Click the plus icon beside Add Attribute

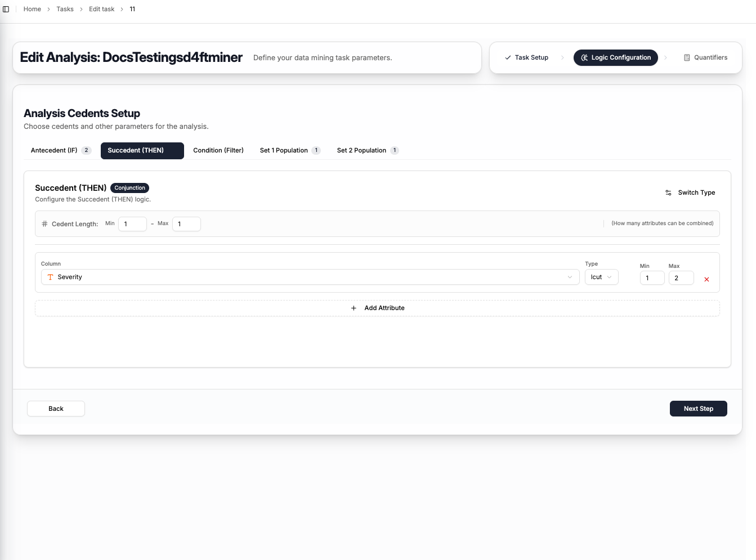tap(354, 308)
